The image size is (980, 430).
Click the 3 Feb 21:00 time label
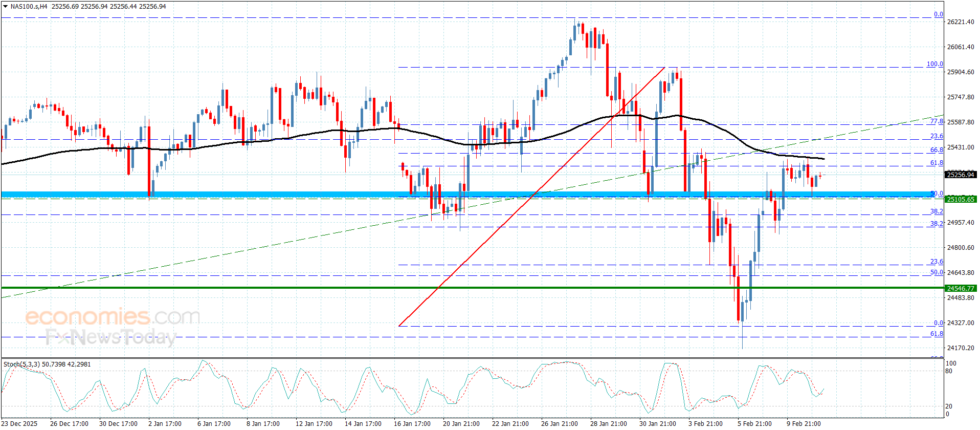[x=705, y=424]
